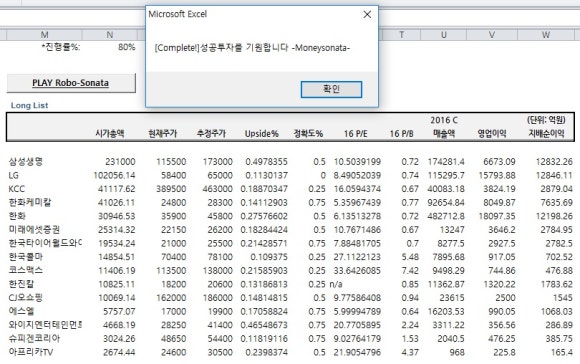
Task: Select column V header
Action: pos(492,35)
